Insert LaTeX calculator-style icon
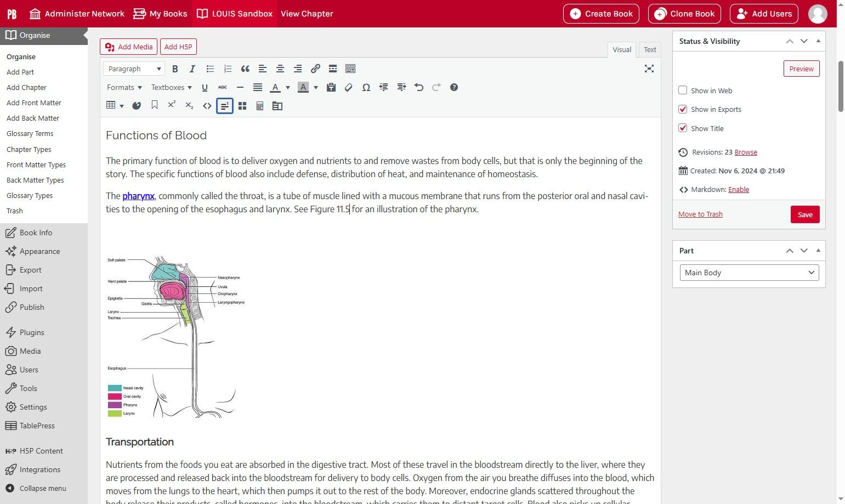This screenshot has width=845, height=504. pyautogui.click(x=260, y=105)
